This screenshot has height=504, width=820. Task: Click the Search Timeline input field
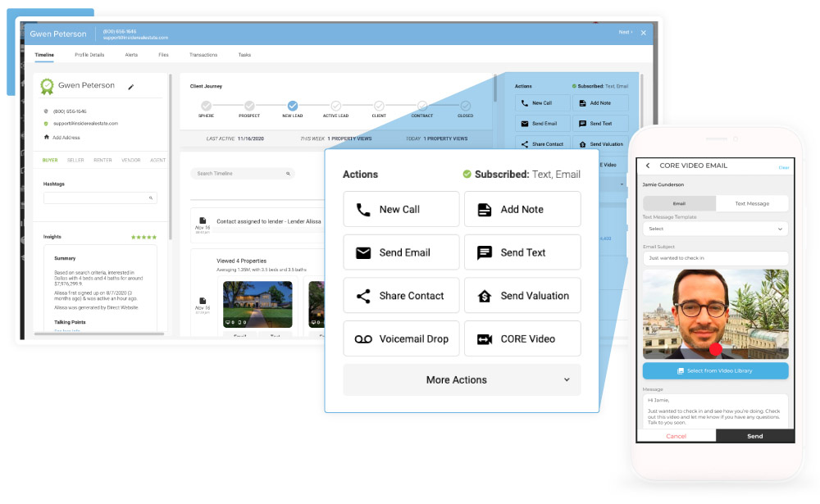(x=243, y=174)
